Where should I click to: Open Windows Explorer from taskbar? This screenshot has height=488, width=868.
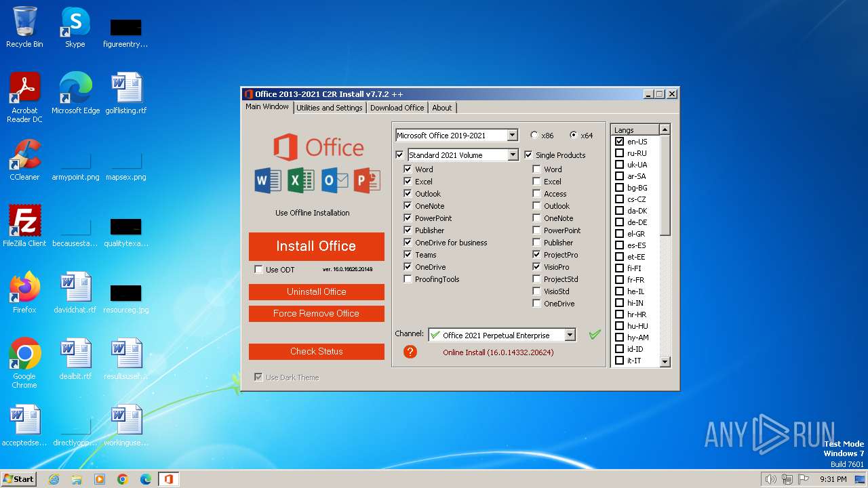[77, 479]
